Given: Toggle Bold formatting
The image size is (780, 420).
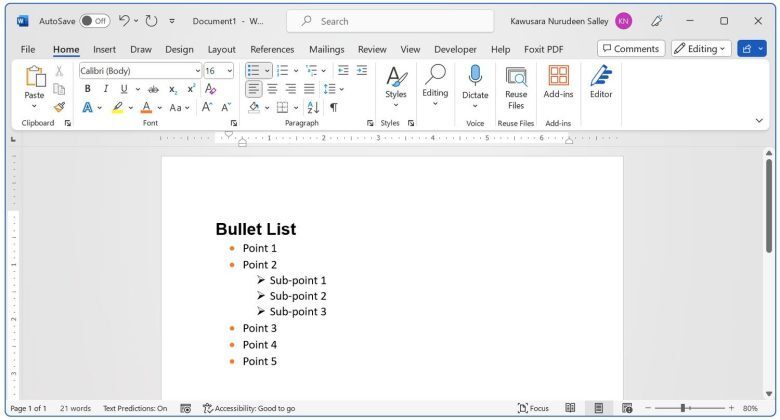Looking at the screenshot, I should (88, 89).
